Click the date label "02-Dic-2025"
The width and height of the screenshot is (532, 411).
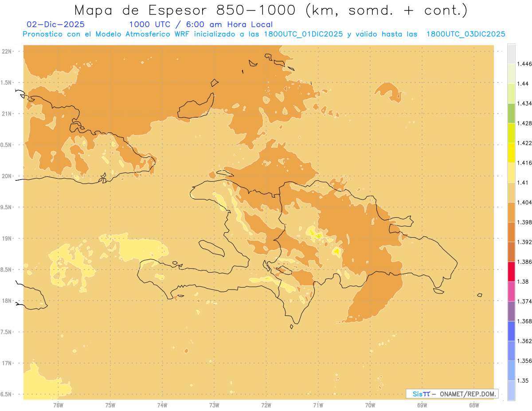coord(56,24)
